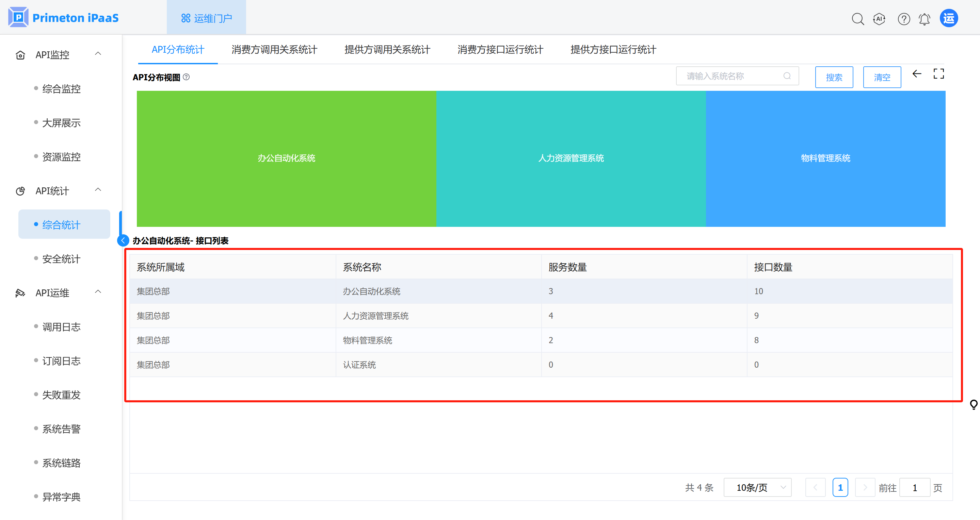Screen dimensions: 980x520
Task: Collapse the API监控 menu group
Action: [x=98, y=54]
